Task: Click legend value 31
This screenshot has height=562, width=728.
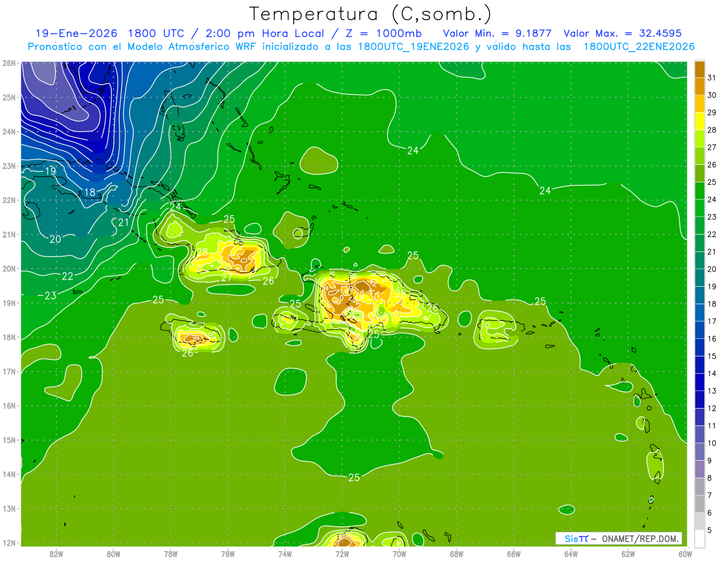Action: click(712, 78)
